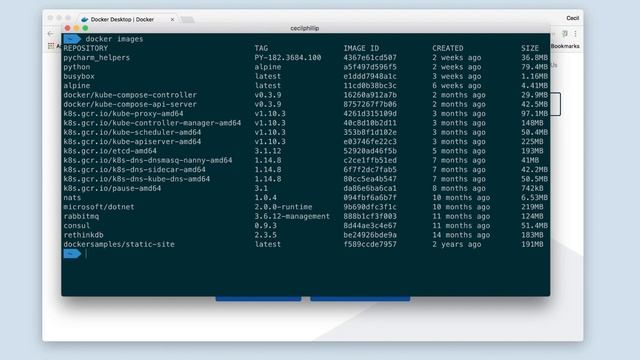Click k8s.gcr.io/etcd-amd64 entry

coord(110,151)
